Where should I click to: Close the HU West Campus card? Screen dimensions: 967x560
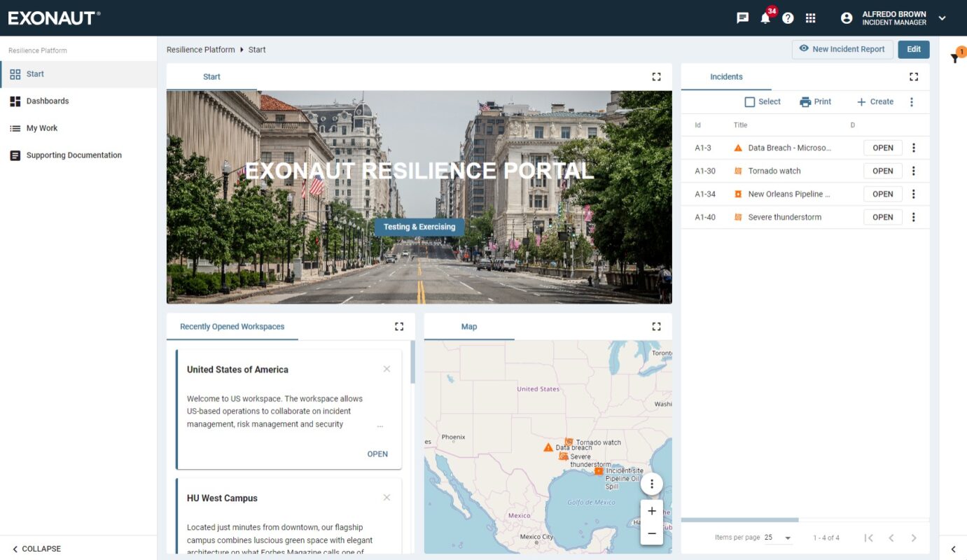click(x=387, y=498)
